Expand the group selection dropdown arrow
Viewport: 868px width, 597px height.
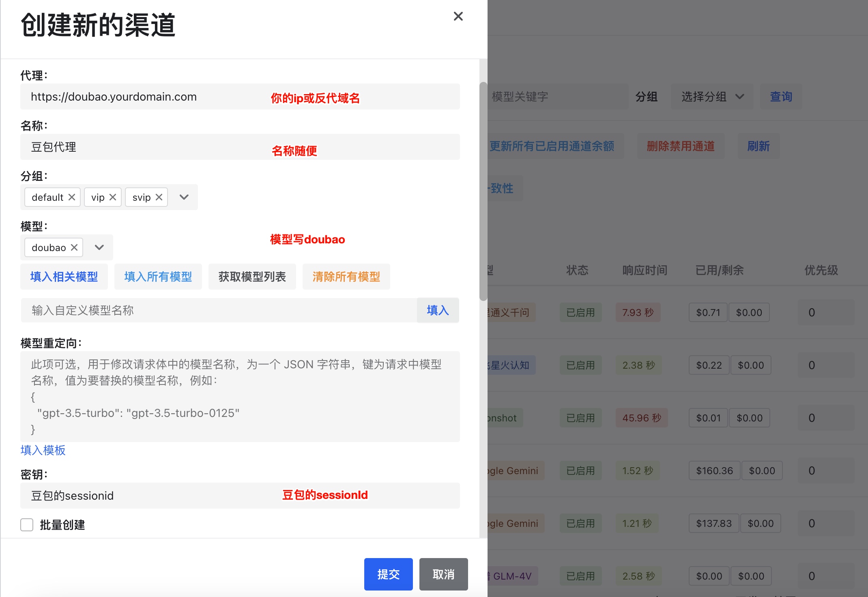(x=184, y=197)
